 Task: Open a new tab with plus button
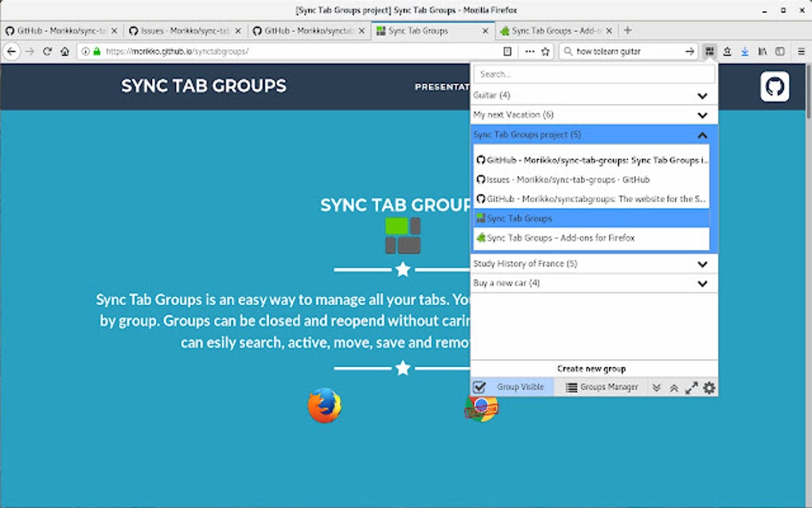click(627, 30)
